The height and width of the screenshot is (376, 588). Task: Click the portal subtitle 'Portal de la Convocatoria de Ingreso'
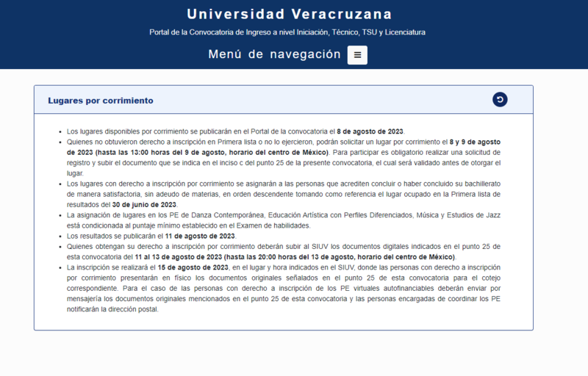tap(287, 32)
